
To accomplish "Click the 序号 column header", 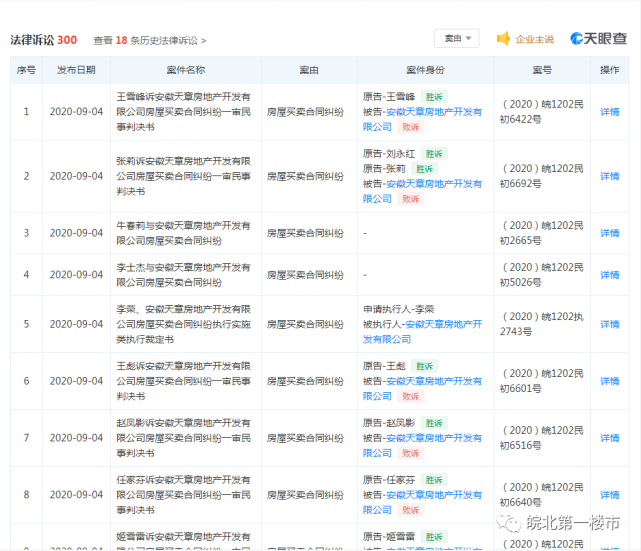I will point(26,70).
